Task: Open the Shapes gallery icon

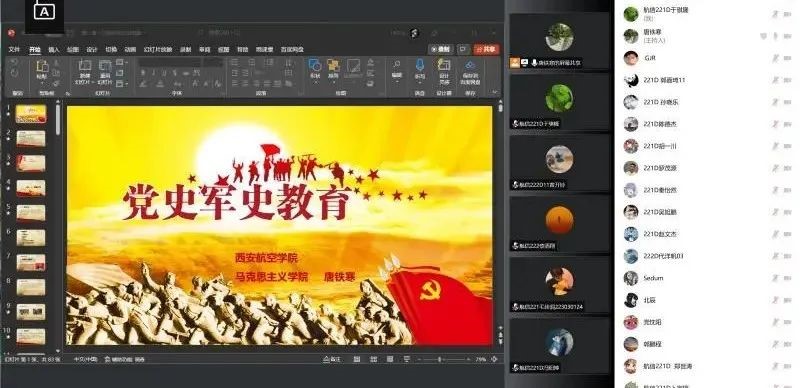Action: 315,65
